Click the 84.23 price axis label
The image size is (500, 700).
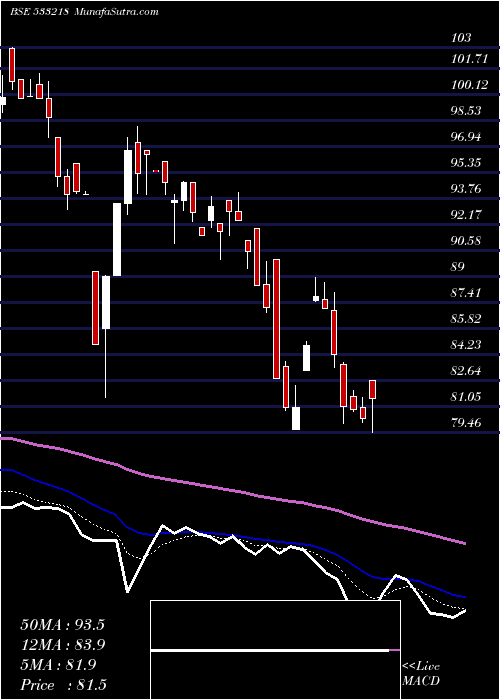click(x=467, y=345)
